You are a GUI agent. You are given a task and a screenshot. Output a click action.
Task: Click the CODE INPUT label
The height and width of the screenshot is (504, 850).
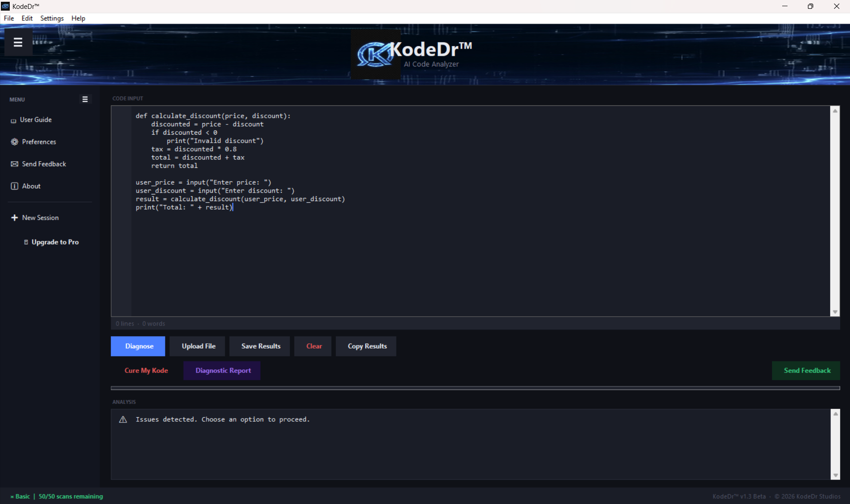pyautogui.click(x=128, y=98)
